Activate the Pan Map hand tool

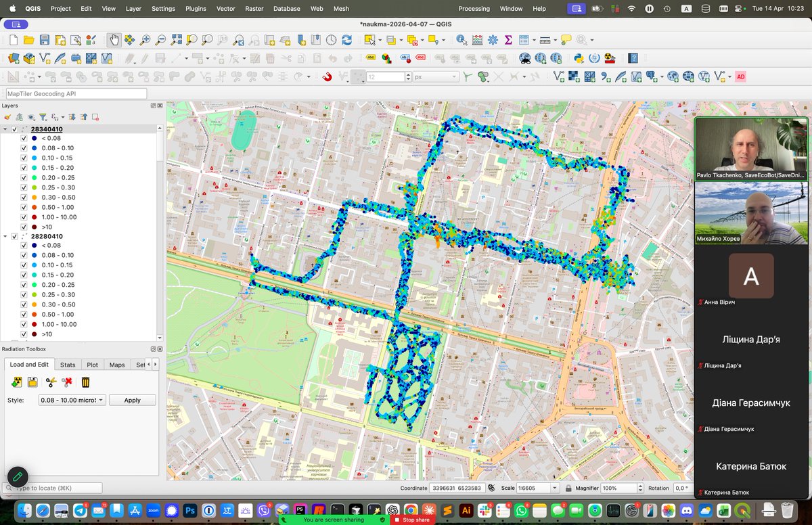click(114, 41)
